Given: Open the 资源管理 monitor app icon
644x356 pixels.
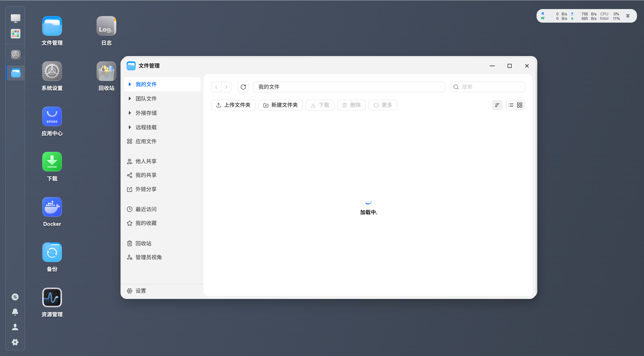Looking at the screenshot, I should point(52,297).
